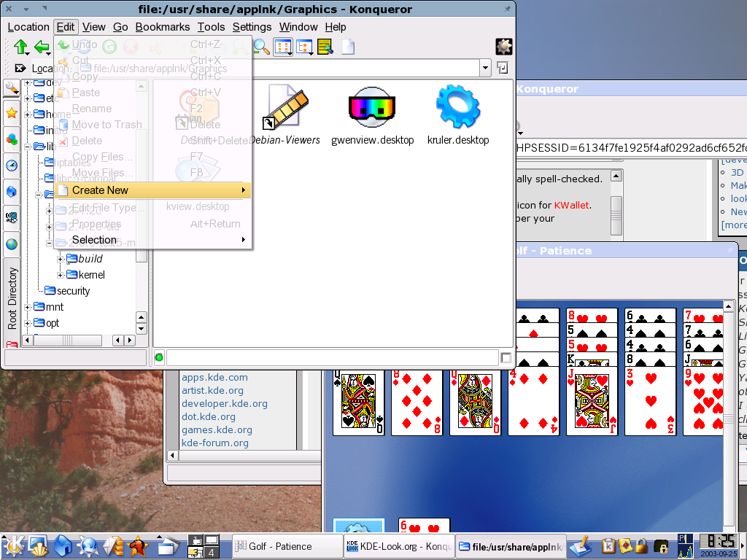
Task: Open the kruler.desktop gear icon
Action: pos(458,115)
